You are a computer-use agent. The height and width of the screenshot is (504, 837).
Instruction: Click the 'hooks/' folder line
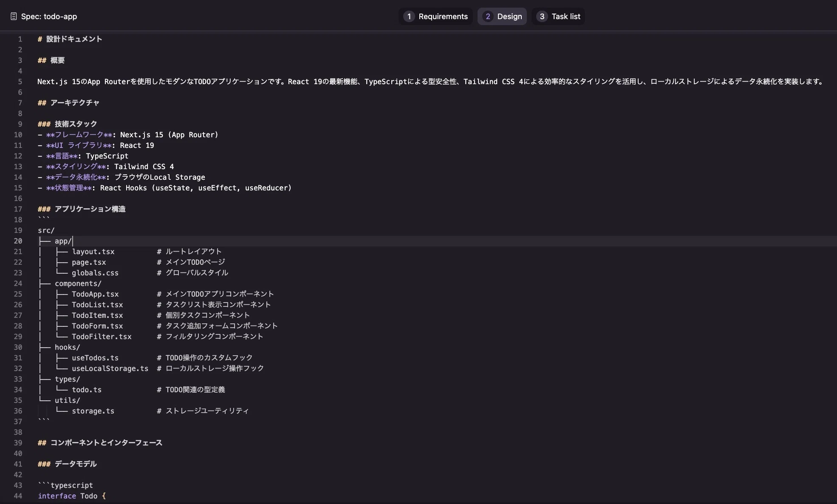point(67,347)
